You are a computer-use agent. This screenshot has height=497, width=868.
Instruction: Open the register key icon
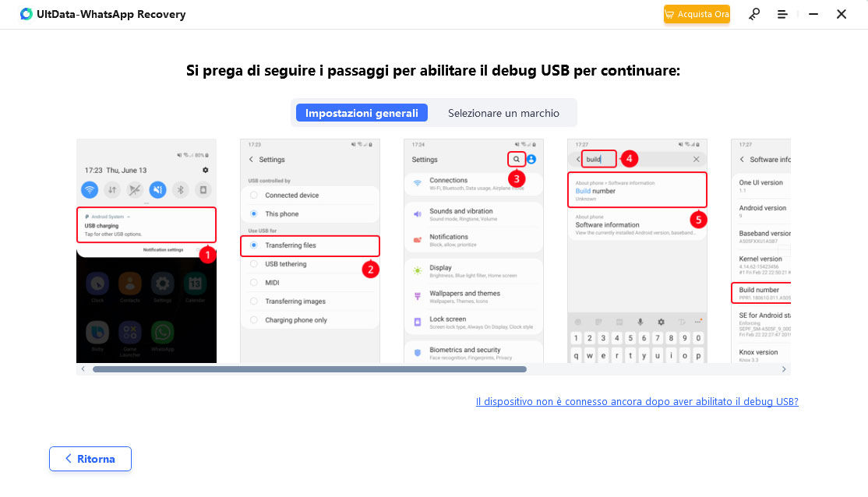pyautogui.click(x=754, y=14)
